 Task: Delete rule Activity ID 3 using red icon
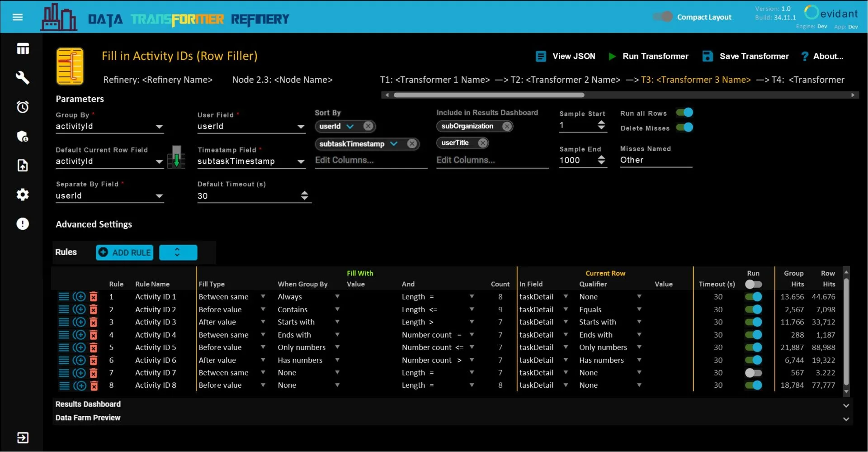coord(94,322)
